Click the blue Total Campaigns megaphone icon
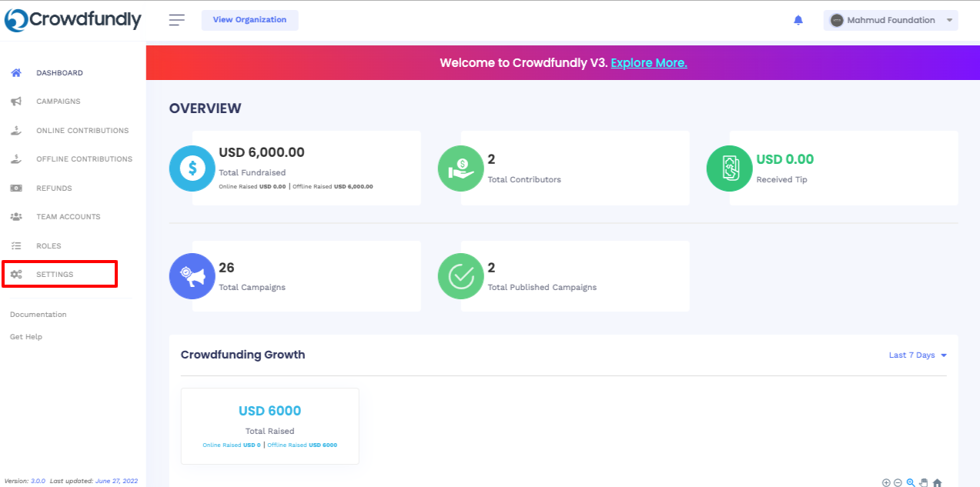 click(x=192, y=276)
